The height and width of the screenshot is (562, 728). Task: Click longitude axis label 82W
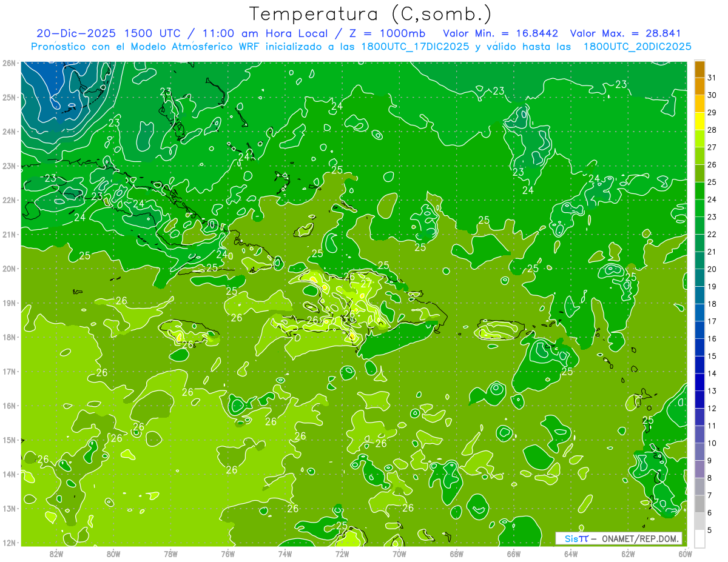[x=56, y=554]
